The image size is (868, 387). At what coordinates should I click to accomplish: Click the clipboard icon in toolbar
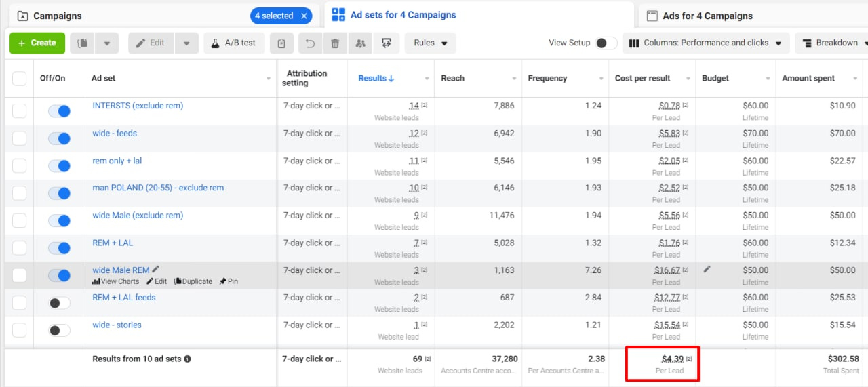click(281, 43)
